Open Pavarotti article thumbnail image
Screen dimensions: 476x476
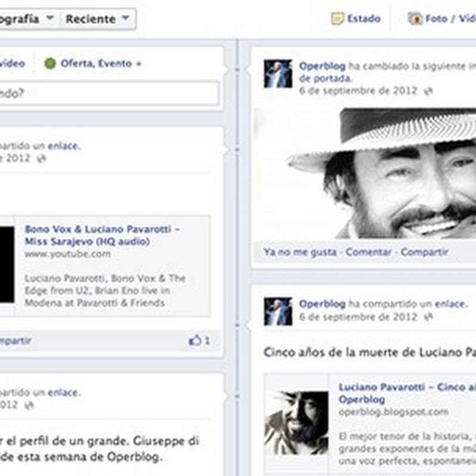(x=296, y=423)
